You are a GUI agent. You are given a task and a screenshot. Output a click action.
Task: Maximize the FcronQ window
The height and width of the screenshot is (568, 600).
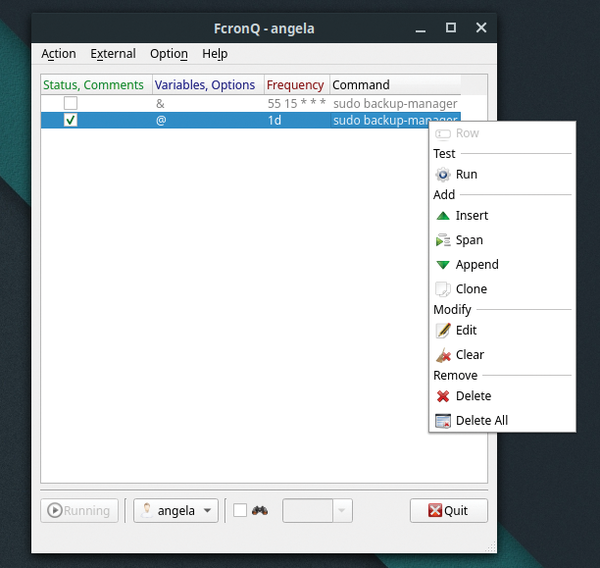[451, 28]
